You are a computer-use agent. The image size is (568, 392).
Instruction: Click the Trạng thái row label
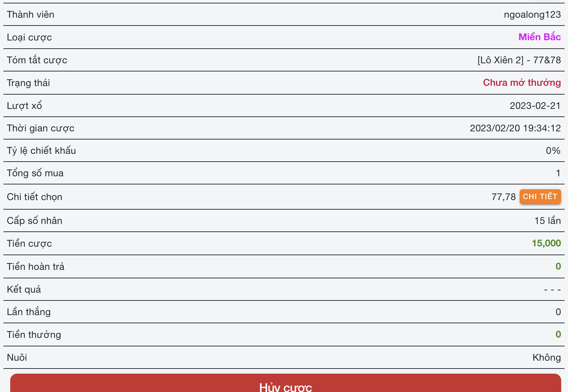pyautogui.click(x=28, y=83)
